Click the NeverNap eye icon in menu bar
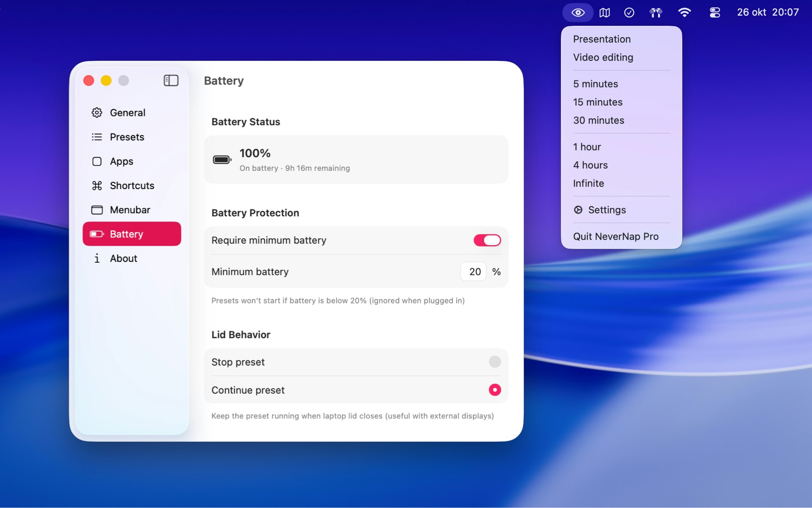This screenshot has width=812, height=508. tap(577, 12)
